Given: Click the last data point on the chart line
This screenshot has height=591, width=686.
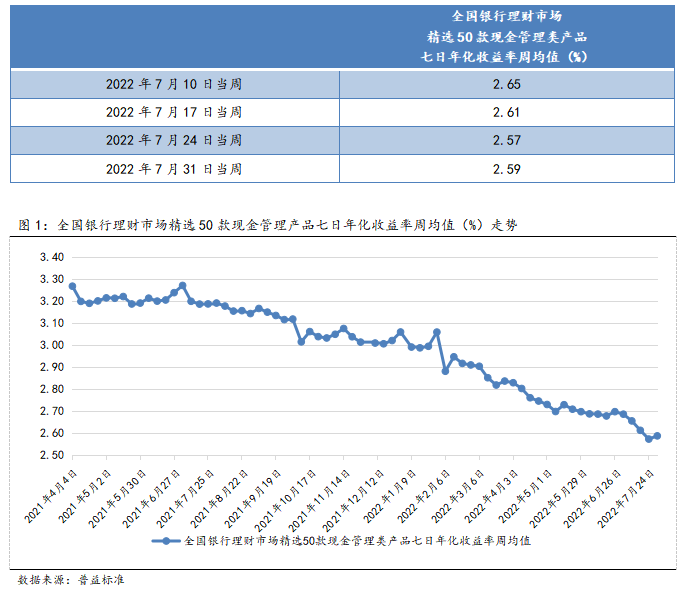Looking at the screenshot, I should point(657,435).
